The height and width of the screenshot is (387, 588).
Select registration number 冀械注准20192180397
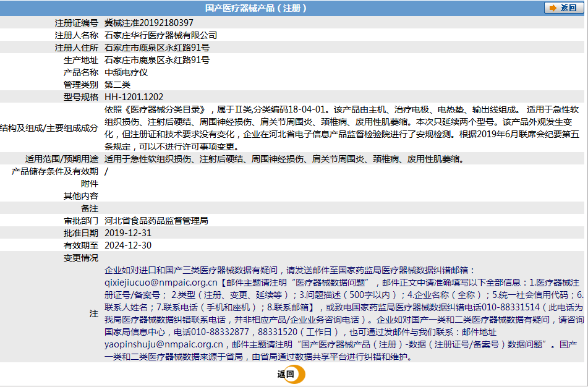point(149,23)
